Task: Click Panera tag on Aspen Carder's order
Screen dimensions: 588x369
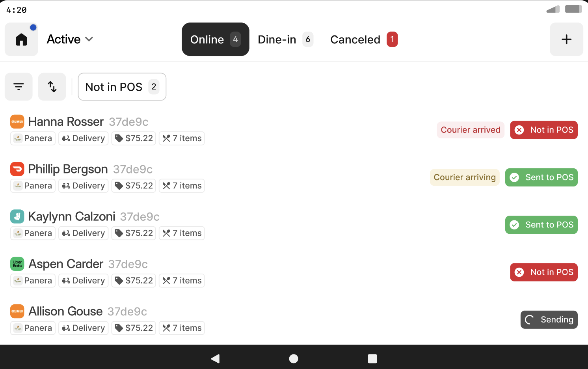Action: click(33, 280)
